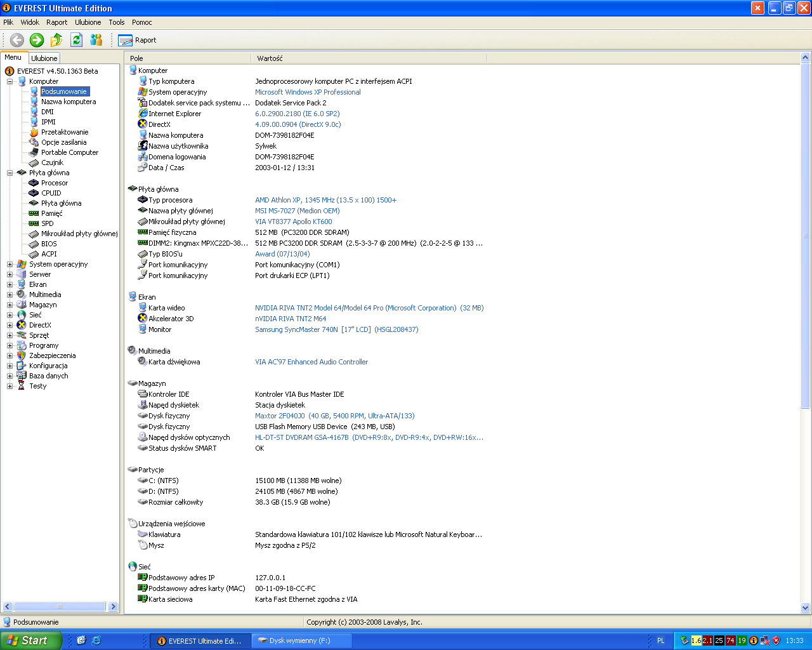
Task: Open the Maxtor 2F040J0 disk link
Action: (334, 416)
